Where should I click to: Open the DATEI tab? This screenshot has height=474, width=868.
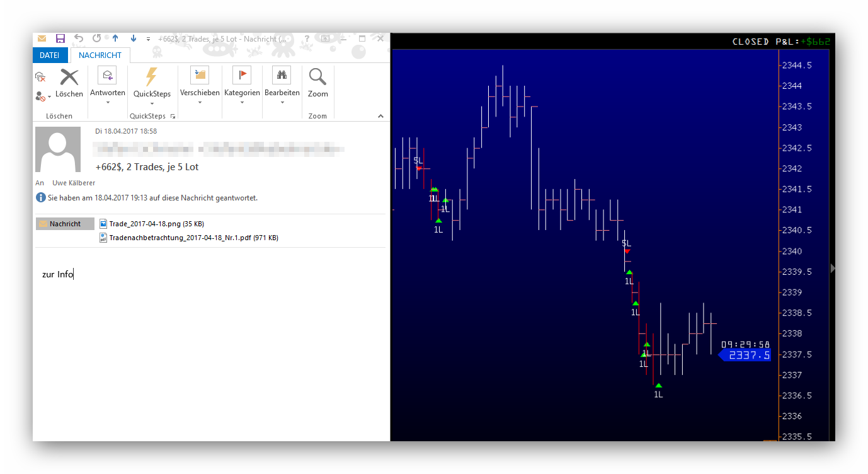(50, 55)
